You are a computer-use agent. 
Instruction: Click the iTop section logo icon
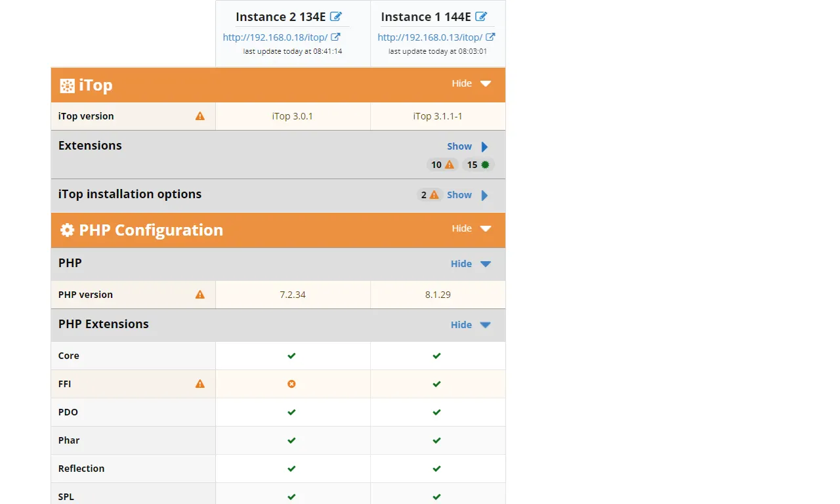coord(67,85)
